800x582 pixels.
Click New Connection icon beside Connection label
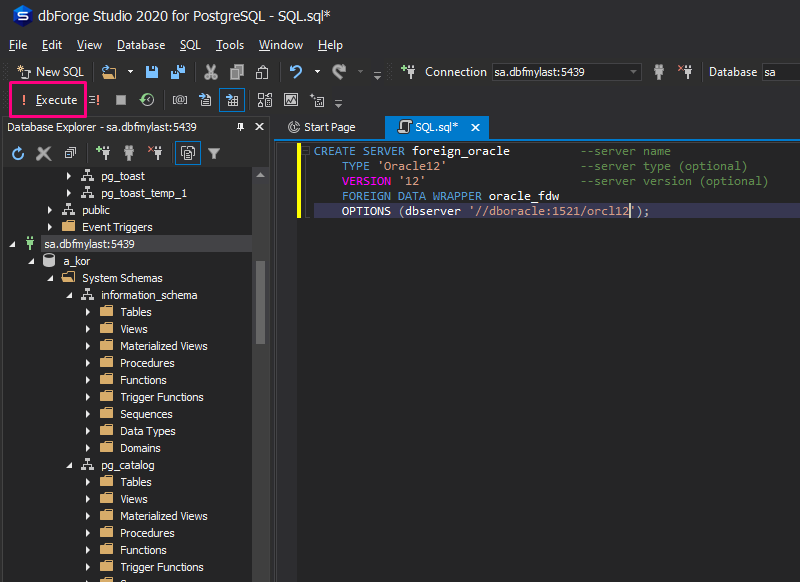point(408,71)
